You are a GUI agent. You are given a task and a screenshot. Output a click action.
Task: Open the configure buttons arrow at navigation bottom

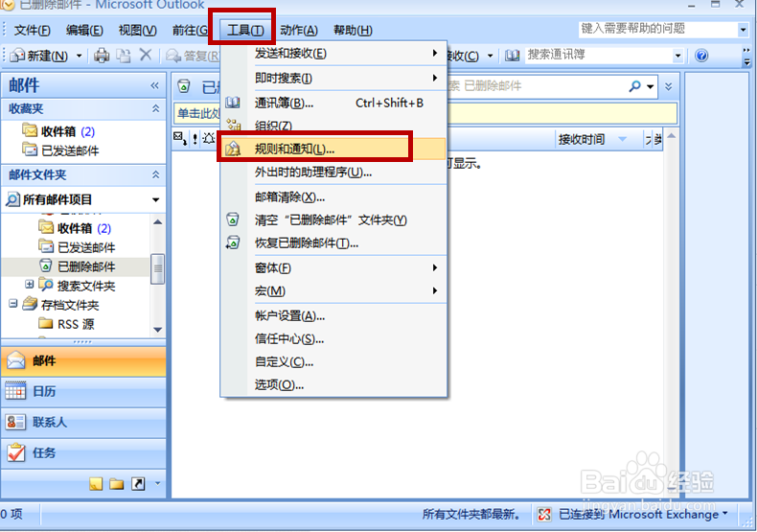click(x=157, y=483)
